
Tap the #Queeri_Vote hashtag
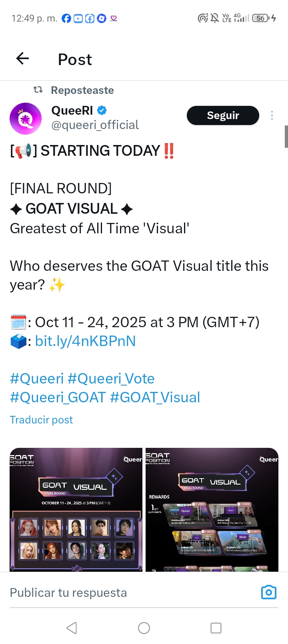pos(111,378)
